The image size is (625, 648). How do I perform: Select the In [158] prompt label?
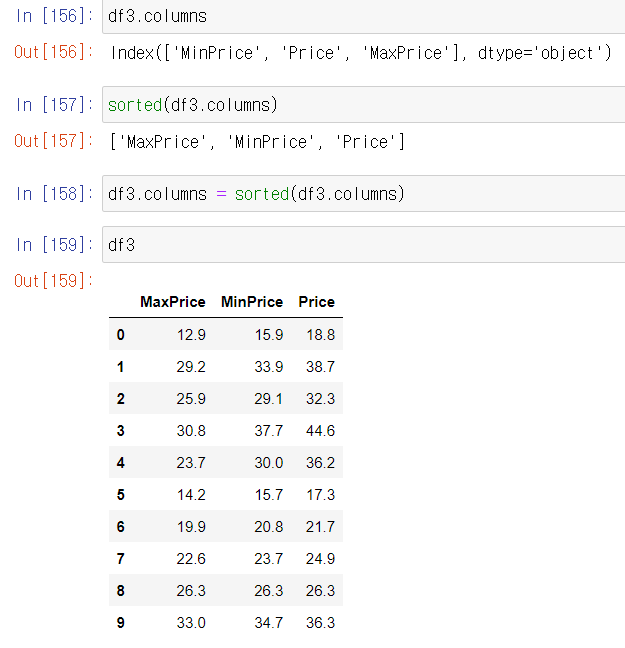pos(54,194)
